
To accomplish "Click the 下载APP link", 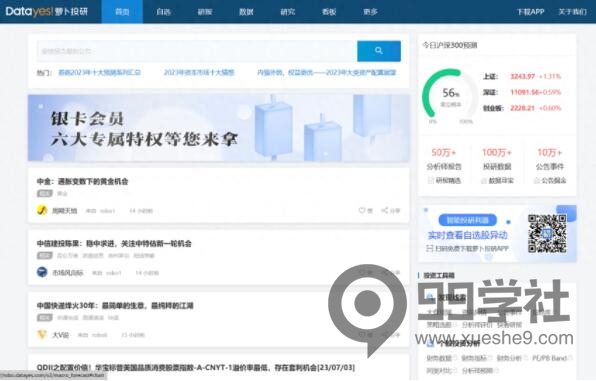I will pyautogui.click(x=530, y=12).
